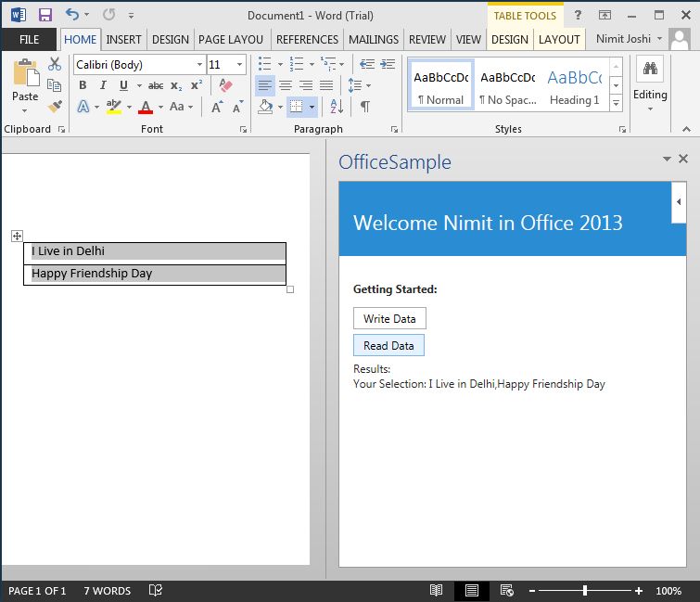Toggle Show/Hide paragraph marks
This screenshot has width=700, height=602.
pyautogui.click(x=364, y=107)
